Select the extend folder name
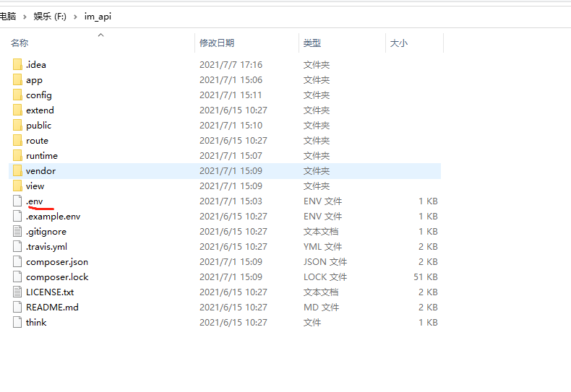The image size is (571, 392). pos(40,110)
